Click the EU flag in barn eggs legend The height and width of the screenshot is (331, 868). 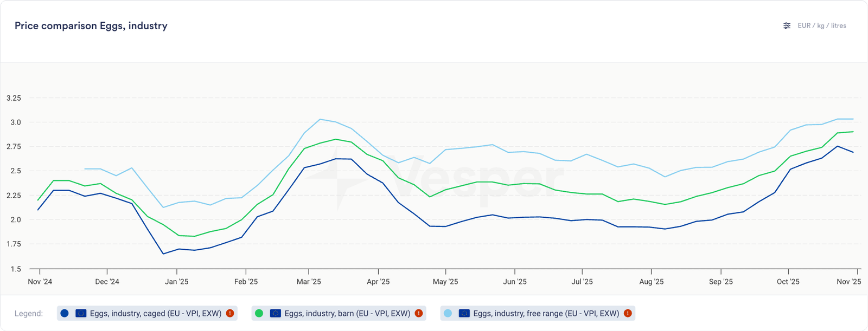coord(275,313)
